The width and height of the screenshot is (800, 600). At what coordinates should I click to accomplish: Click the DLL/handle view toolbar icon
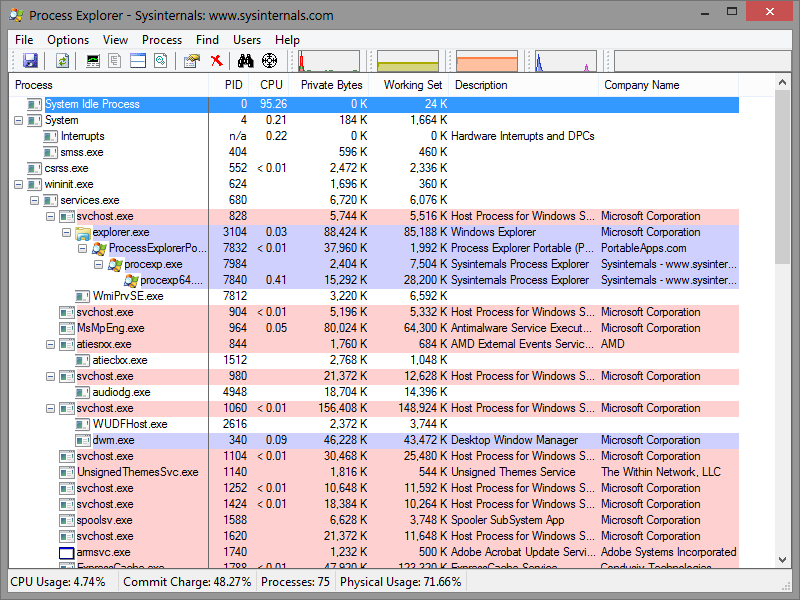point(161,62)
